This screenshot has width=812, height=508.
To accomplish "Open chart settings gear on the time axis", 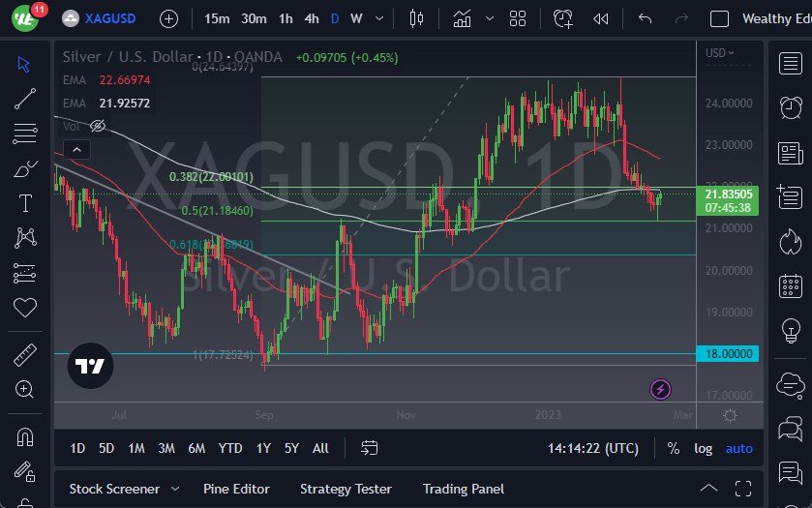I will [730, 415].
